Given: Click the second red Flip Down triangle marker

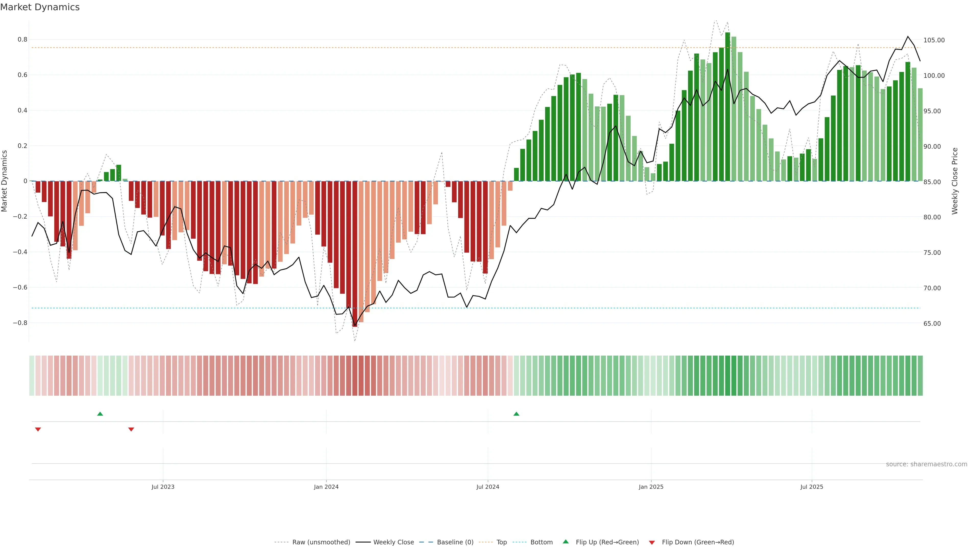Looking at the screenshot, I should click(x=131, y=429).
